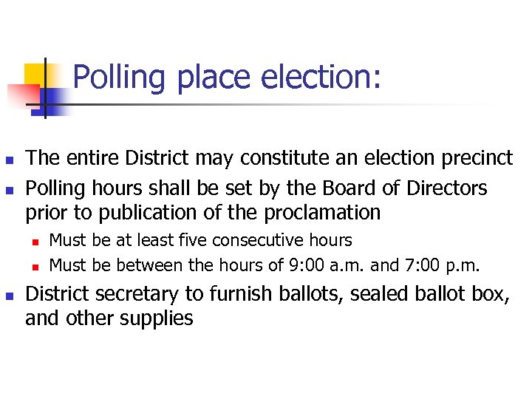Viewport: 532px width, 399px height.
Task: Click the line "The entire District may constitute"
Action: coord(269,158)
